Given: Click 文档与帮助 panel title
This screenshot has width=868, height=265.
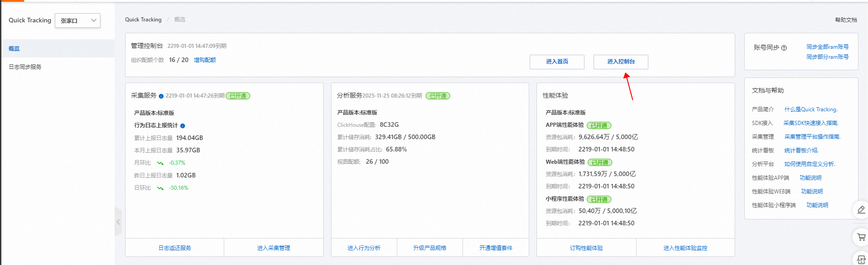Looking at the screenshot, I should (768, 90).
